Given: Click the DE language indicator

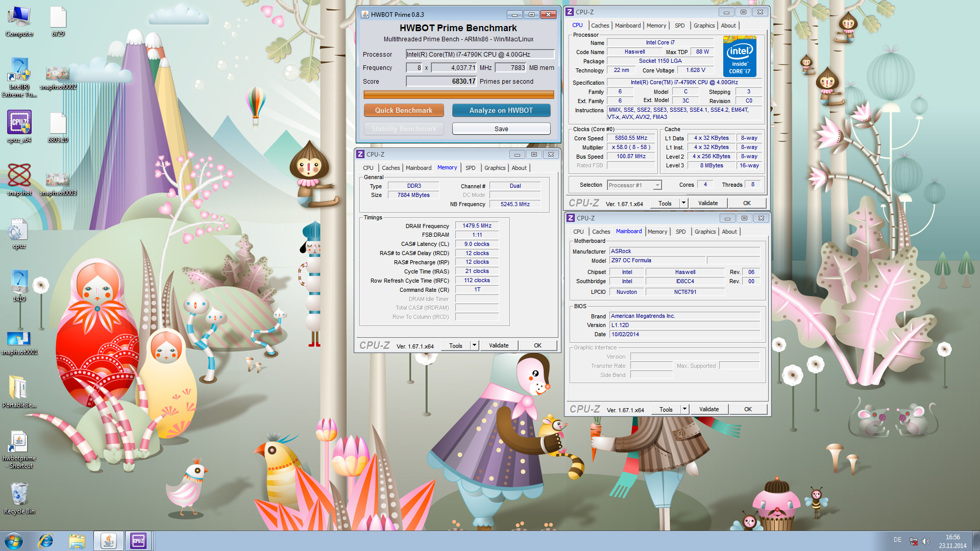Looking at the screenshot, I should (897, 540).
